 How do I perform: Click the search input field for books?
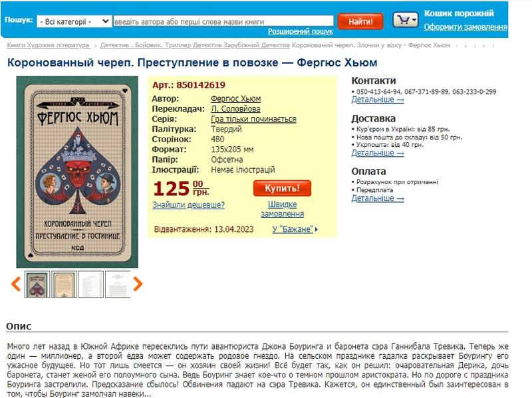(223, 21)
